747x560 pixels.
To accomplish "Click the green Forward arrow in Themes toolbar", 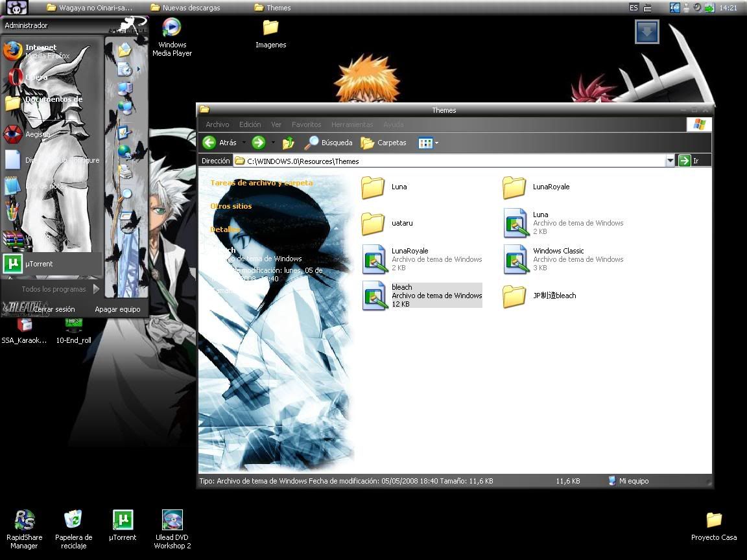I will pyautogui.click(x=259, y=143).
